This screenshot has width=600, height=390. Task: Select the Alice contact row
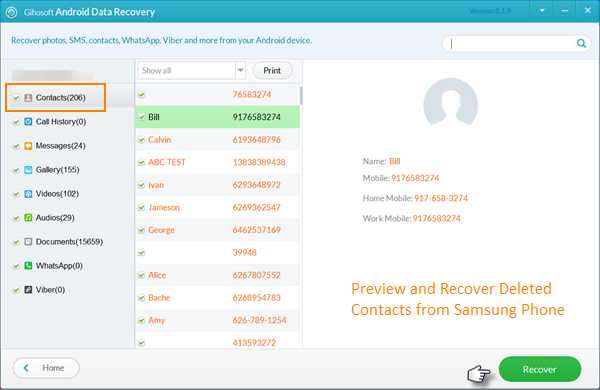tap(218, 275)
